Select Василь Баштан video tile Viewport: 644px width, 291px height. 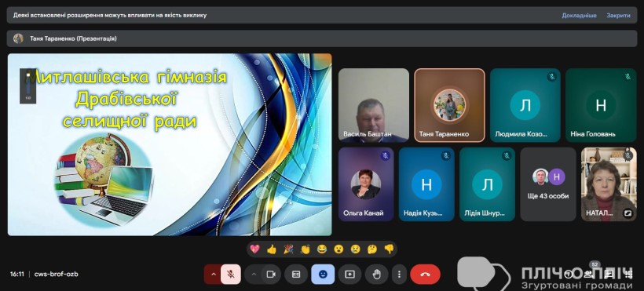(374, 105)
